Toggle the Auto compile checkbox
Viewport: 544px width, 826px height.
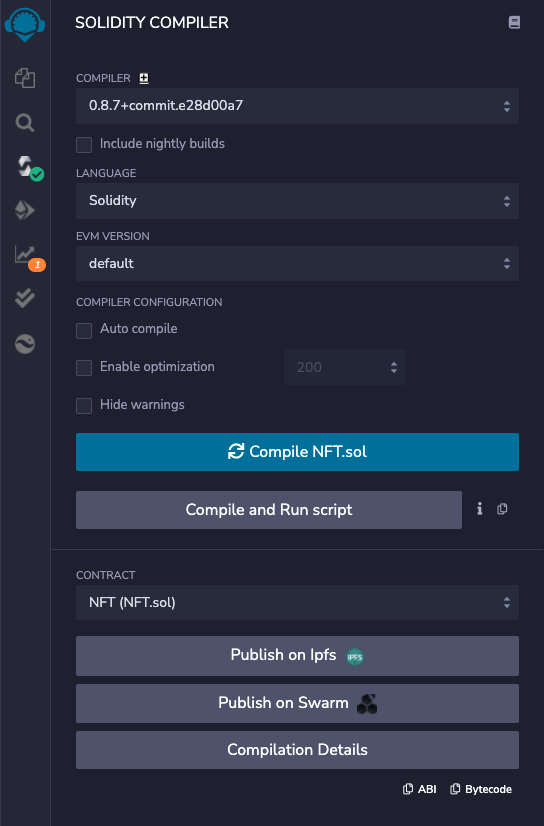coord(84,331)
